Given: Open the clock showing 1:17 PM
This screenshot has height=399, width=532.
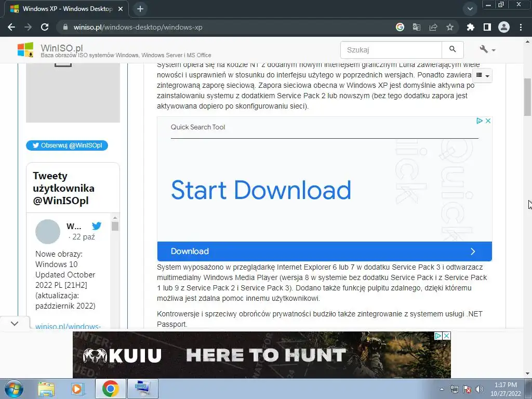Looking at the screenshot, I should click(x=506, y=389).
